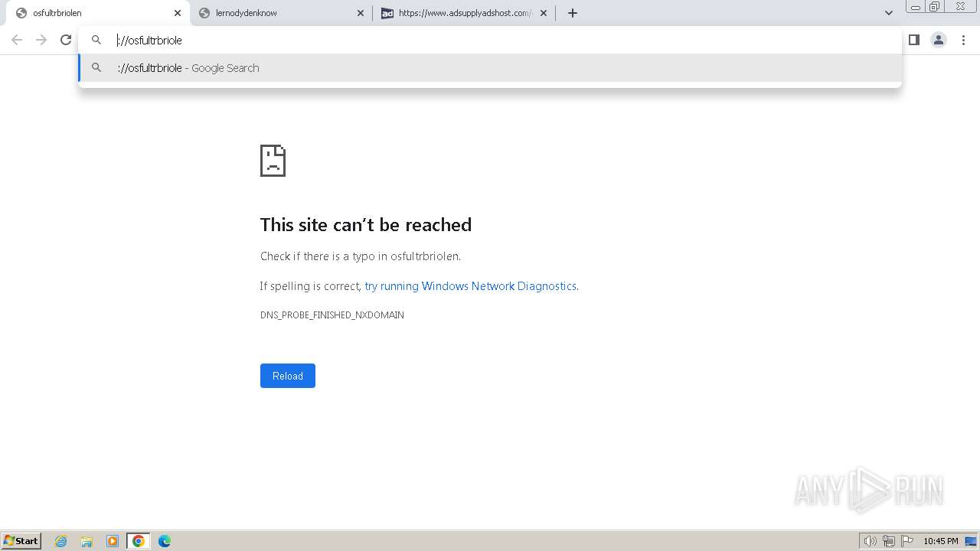Image resolution: width=980 pixels, height=551 pixels.
Task: Close the lernodydenknow tab
Action: (x=361, y=13)
